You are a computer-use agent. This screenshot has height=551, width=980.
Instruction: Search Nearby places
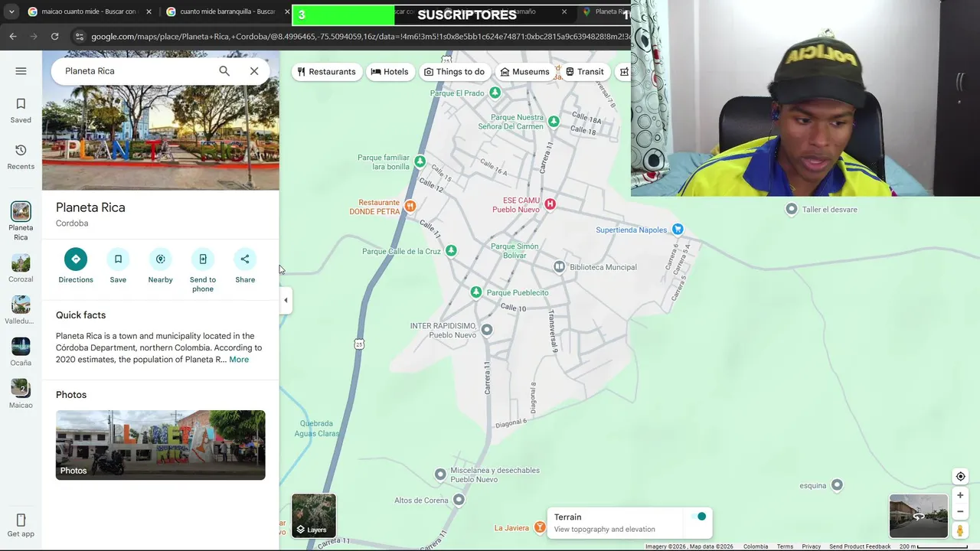point(160,266)
